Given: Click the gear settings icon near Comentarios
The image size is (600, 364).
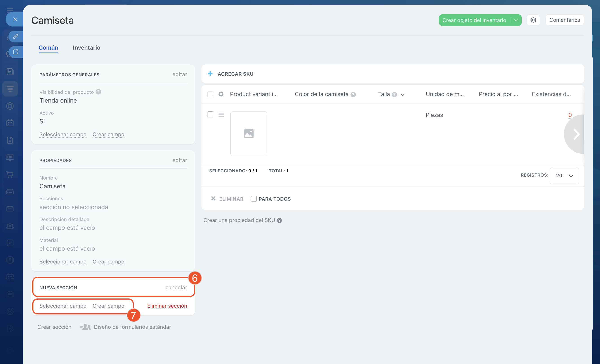Looking at the screenshot, I should click(x=533, y=20).
